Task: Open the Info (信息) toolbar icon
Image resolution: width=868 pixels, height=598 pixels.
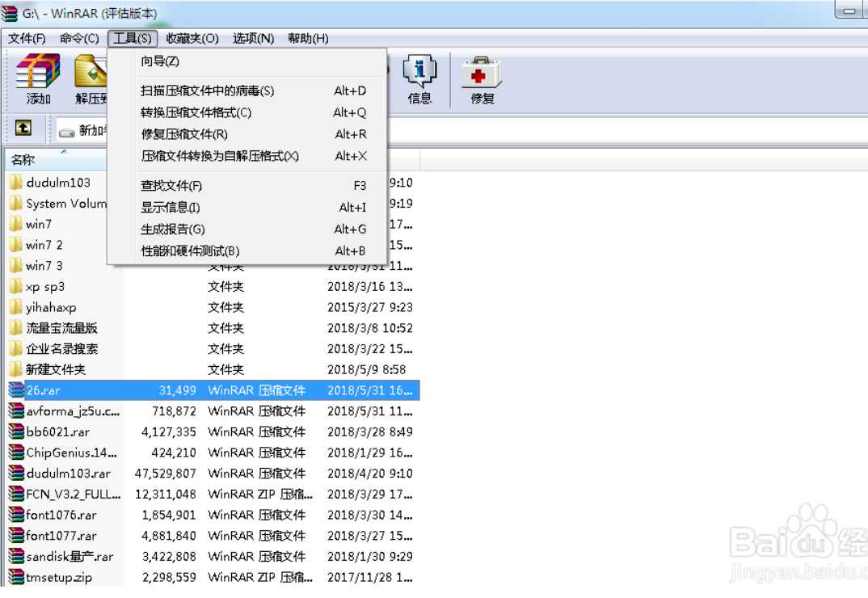Action: 419,70
